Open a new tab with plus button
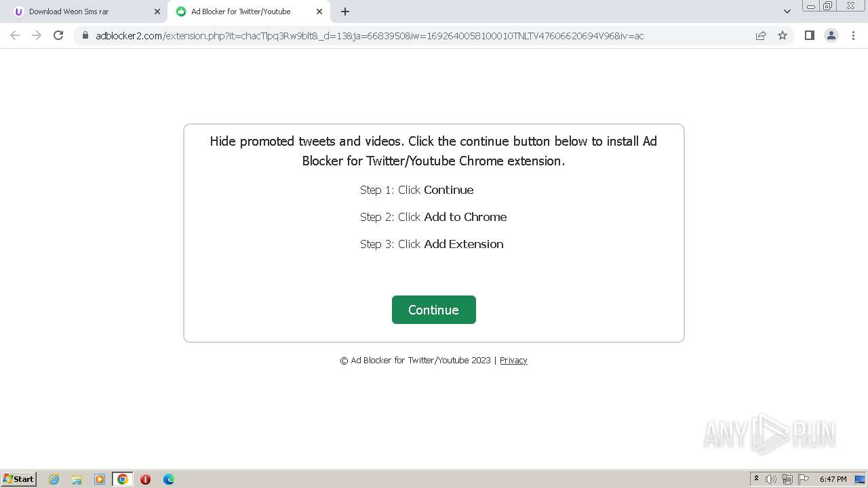This screenshot has width=868, height=488. click(345, 12)
